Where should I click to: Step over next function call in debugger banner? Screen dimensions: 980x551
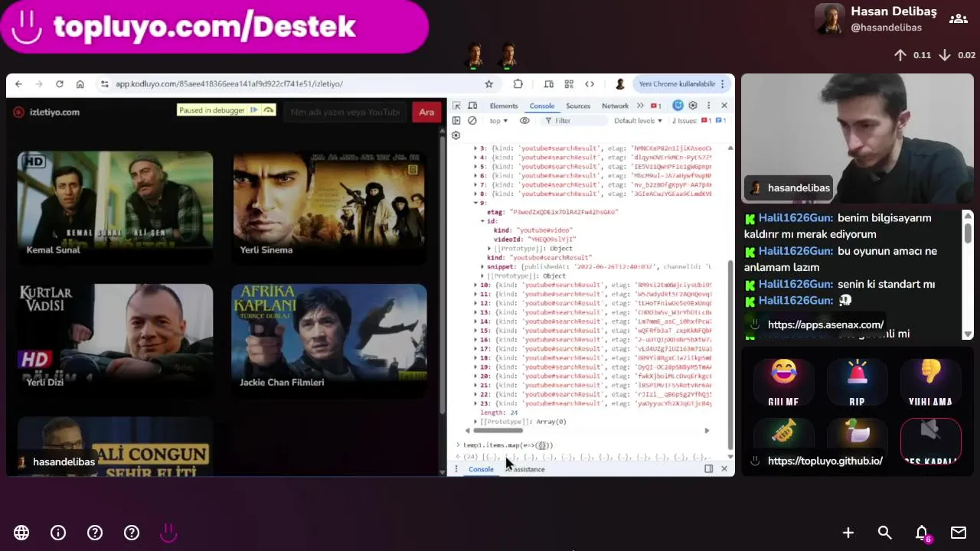pos(268,110)
